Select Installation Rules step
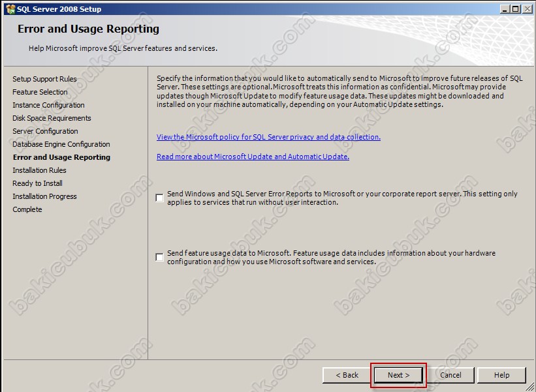Viewport: 536px width, 392px height. (x=39, y=170)
